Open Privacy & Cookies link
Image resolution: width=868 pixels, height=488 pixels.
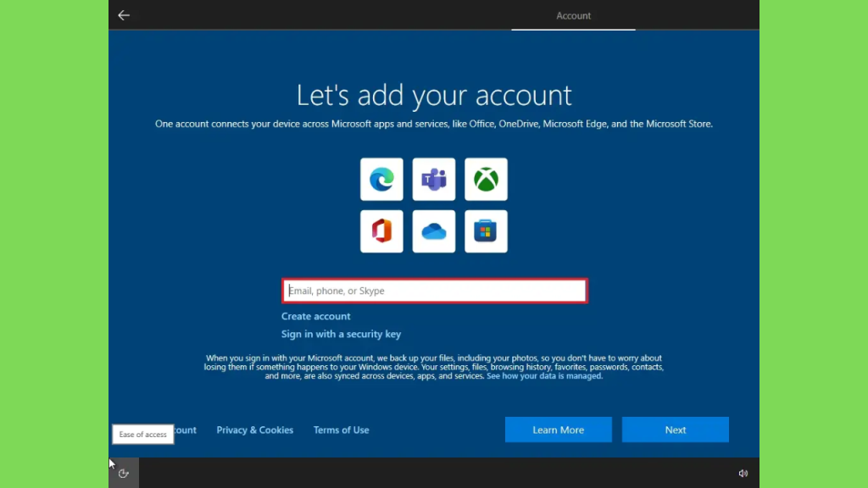click(254, 430)
